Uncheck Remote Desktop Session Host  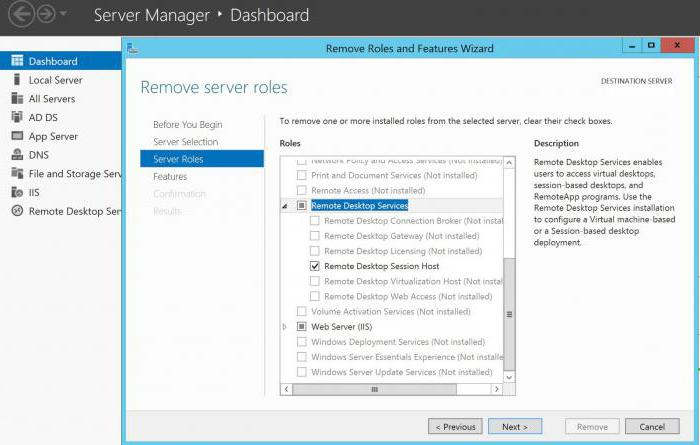click(315, 266)
